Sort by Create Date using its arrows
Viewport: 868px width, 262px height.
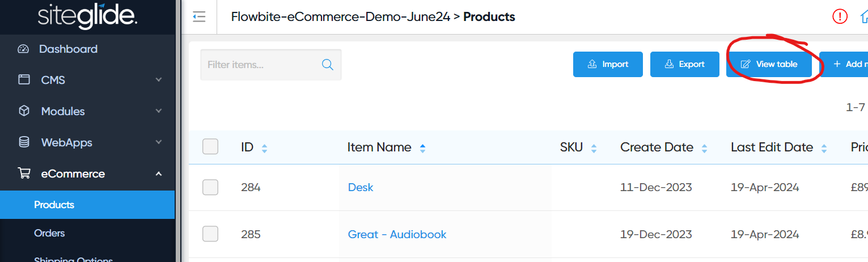pos(704,149)
